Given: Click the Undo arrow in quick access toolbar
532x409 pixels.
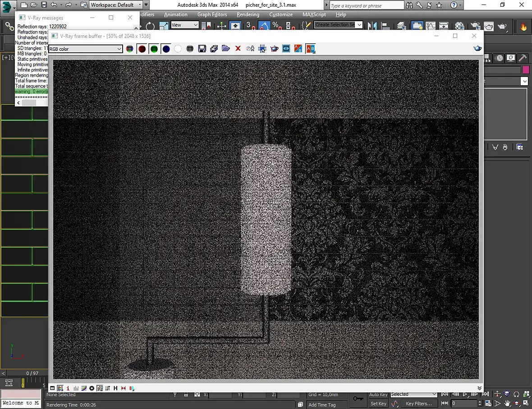Looking at the screenshot, I should point(54,5).
